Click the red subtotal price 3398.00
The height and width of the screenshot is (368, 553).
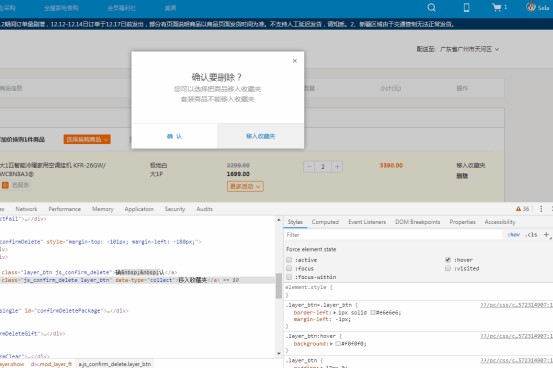pyautogui.click(x=391, y=165)
